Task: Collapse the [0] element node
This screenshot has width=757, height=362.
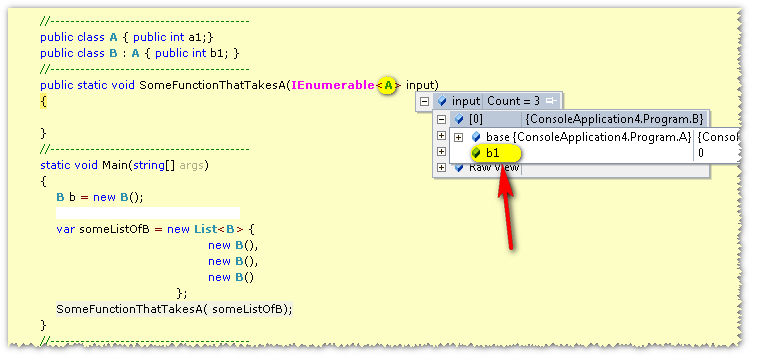Action: click(441, 119)
